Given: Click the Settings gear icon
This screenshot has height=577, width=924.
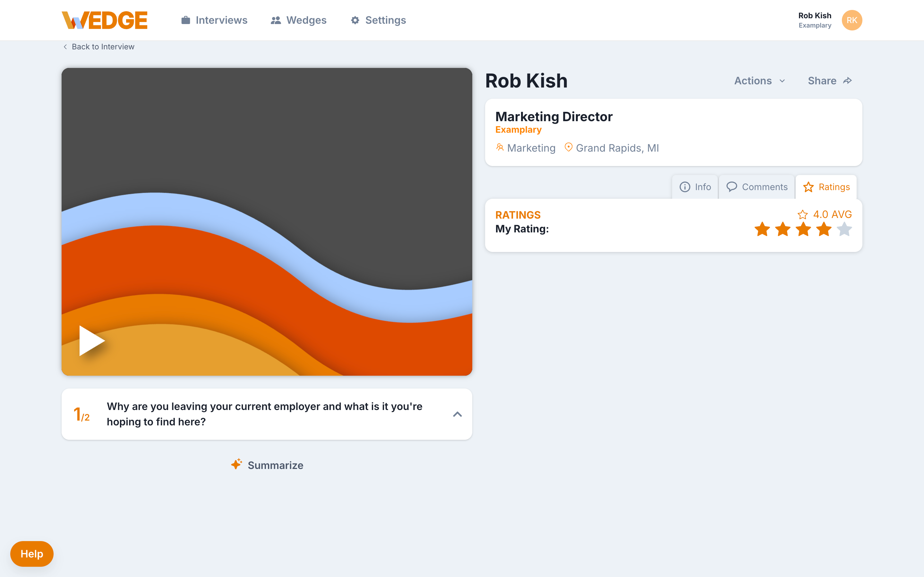Looking at the screenshot, I should [x=355, y=20].
